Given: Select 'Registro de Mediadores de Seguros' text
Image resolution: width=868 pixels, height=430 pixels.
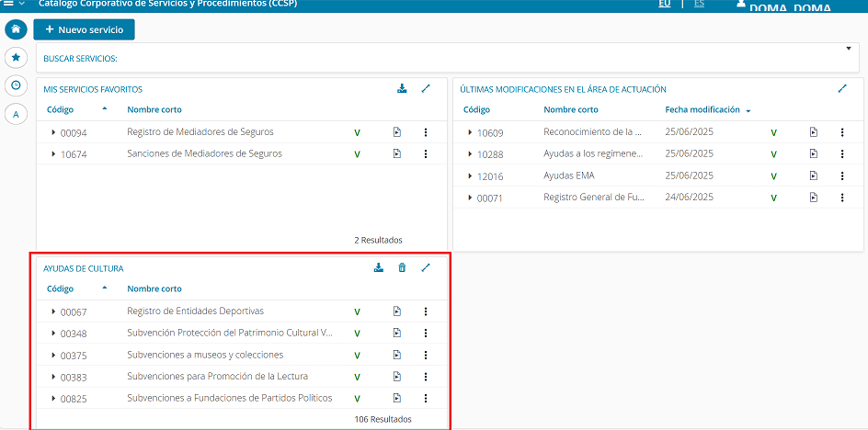Looking at the screenshot, I should tap(200, 131).
